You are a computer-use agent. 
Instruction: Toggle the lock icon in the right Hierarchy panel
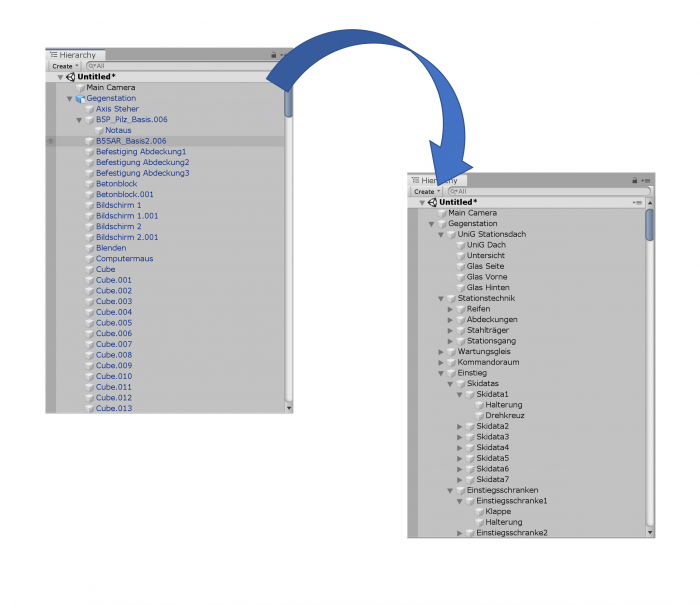pyautogui.click(x=635, y=180)
